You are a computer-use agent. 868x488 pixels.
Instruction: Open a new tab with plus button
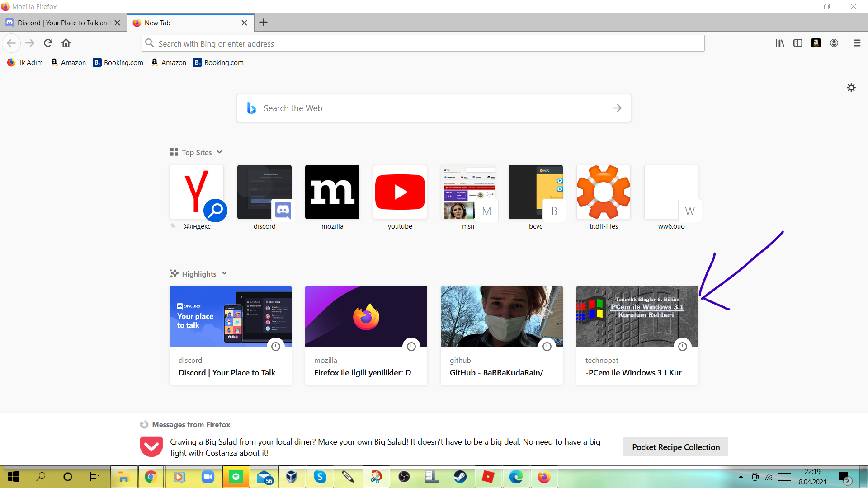tap(264, 23)
